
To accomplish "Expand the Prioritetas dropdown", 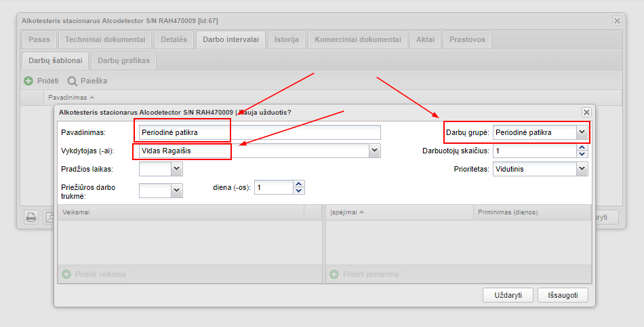I will click(x=582, y=169).
